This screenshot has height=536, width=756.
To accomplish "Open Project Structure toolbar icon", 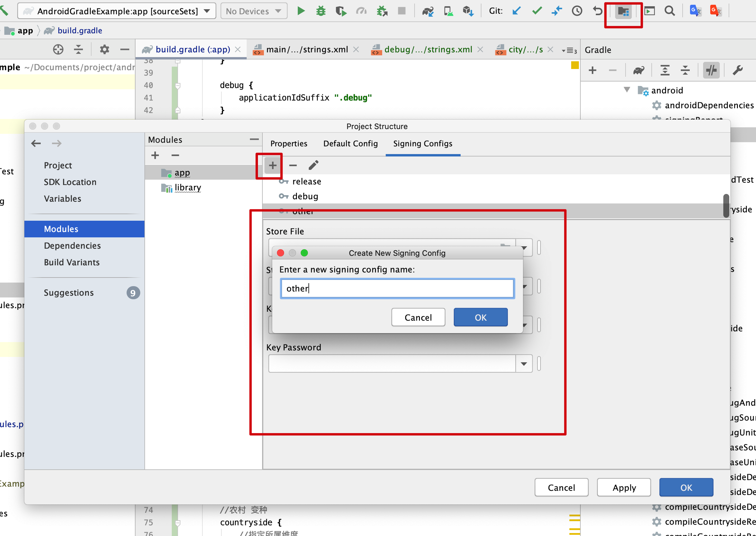I will pyautogui.click(x=623, y=12).
